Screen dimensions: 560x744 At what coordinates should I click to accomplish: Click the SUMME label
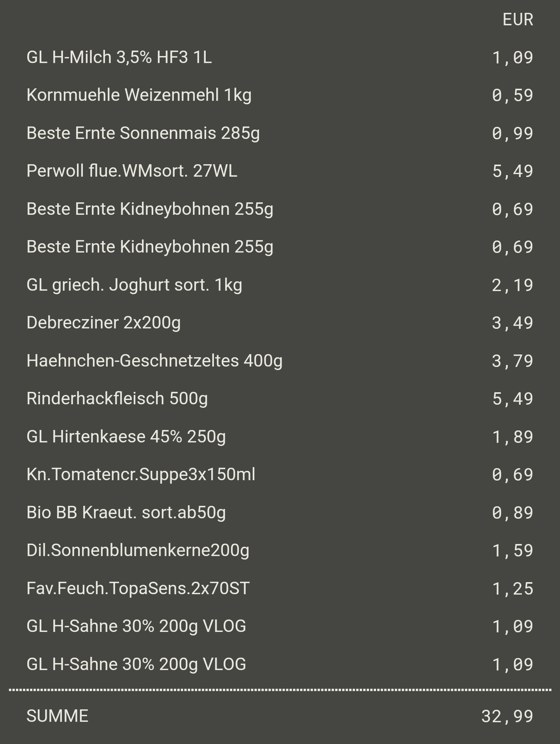[58, 716]
